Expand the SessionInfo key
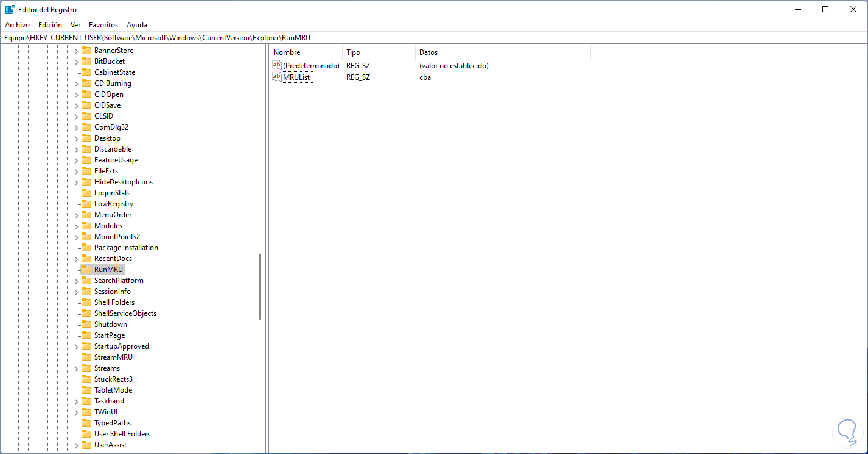Viewport: 868px width, 454px height. [76, 292]
